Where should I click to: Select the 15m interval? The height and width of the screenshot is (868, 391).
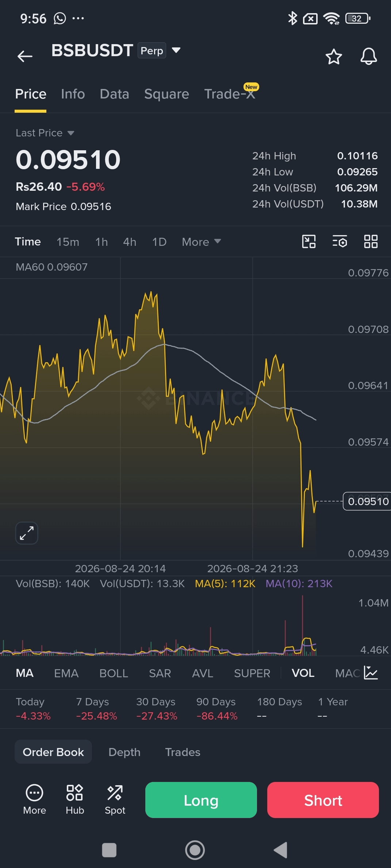pos(68,242)
